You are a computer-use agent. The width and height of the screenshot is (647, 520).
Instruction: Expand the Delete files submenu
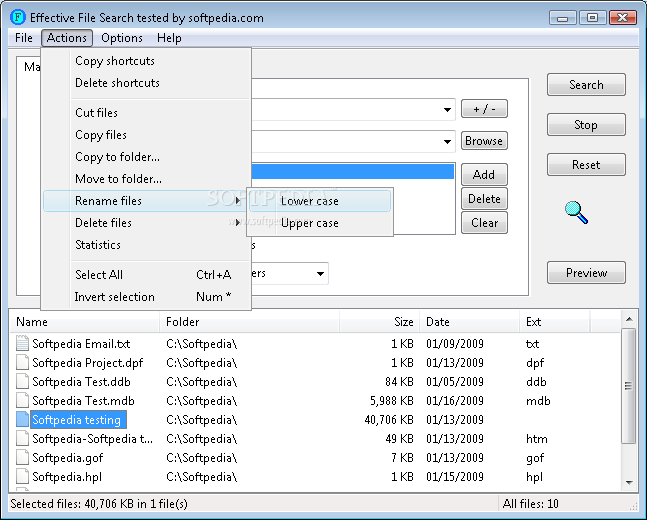[147, 223]
